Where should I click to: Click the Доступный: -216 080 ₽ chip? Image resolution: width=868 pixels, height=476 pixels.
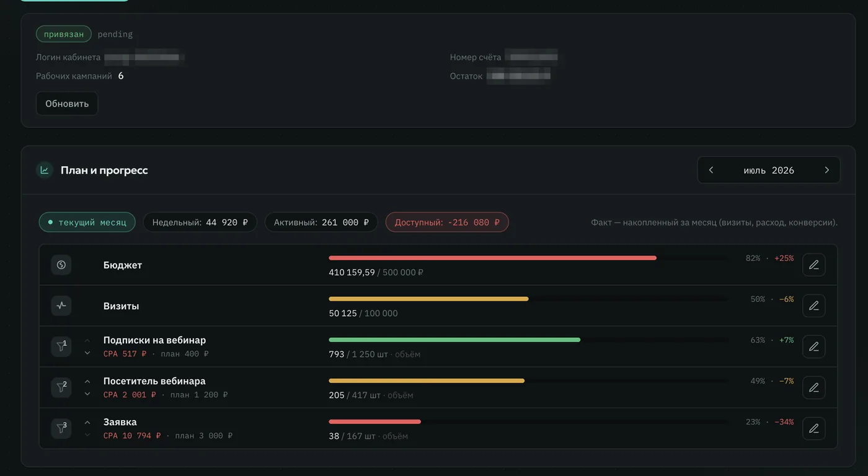(x=447, y=223)
